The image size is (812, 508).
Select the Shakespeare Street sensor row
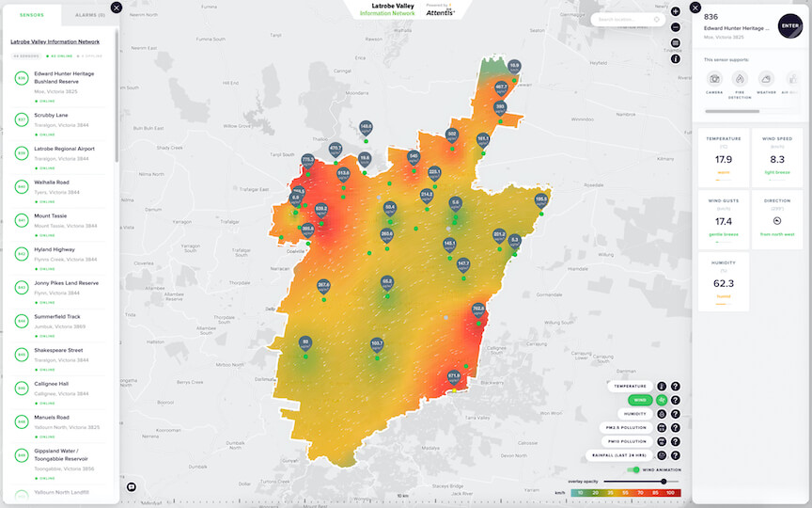pyautogui.click(x=58, y=359)
